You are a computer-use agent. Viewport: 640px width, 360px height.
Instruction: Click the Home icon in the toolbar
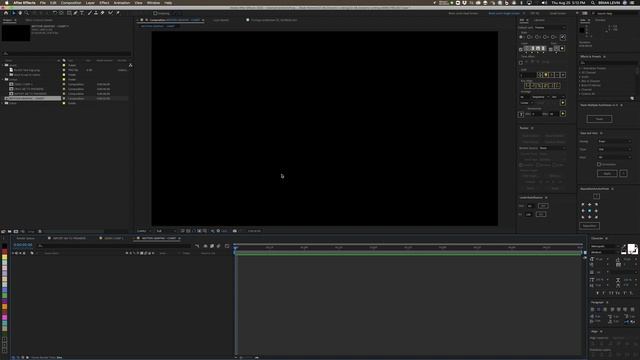[6, 13]
